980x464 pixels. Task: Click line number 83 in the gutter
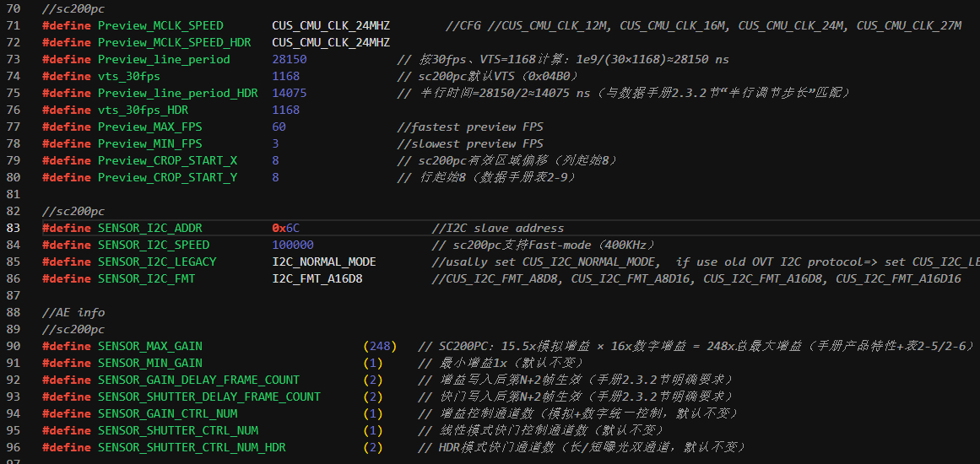point(14,228)
